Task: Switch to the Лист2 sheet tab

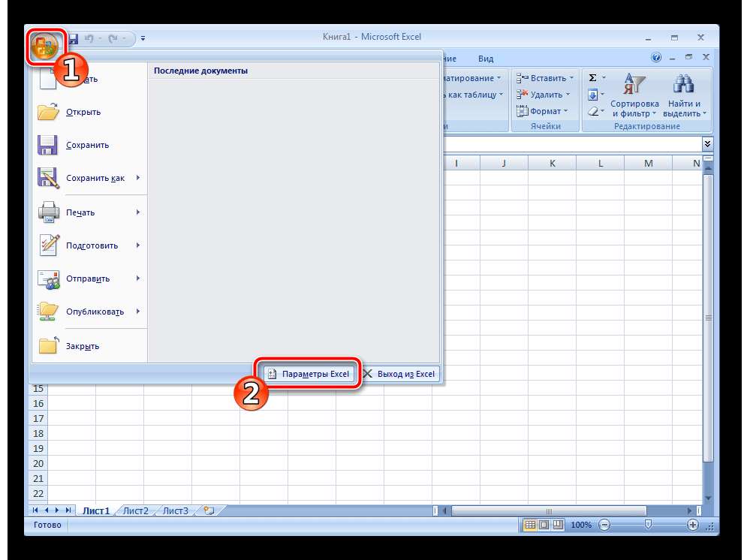Action: coord(135,510)
